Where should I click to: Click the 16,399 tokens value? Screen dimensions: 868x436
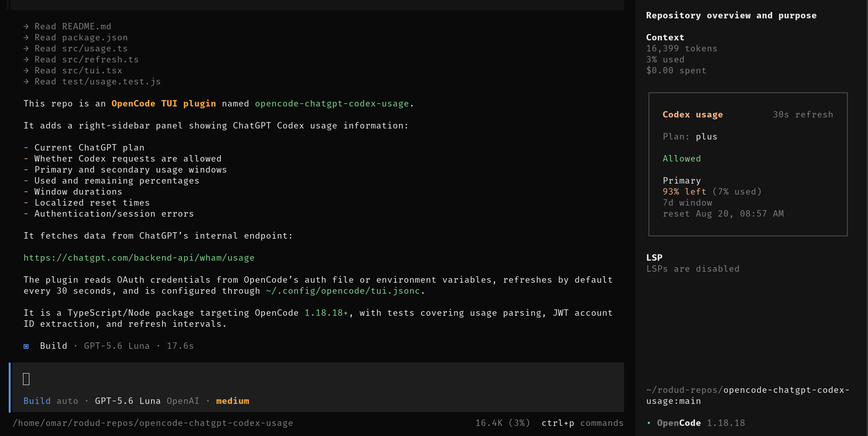pos(682,49)
